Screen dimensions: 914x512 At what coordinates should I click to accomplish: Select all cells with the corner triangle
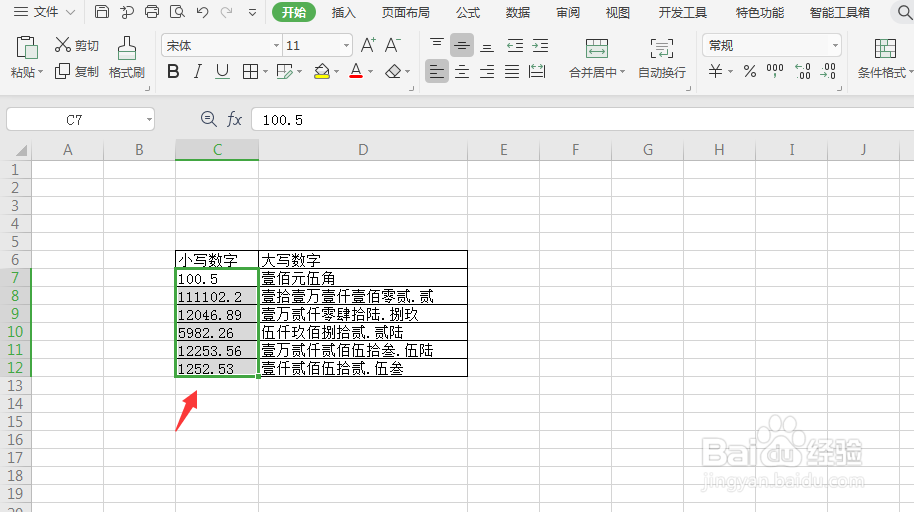[x=21, y=150]
